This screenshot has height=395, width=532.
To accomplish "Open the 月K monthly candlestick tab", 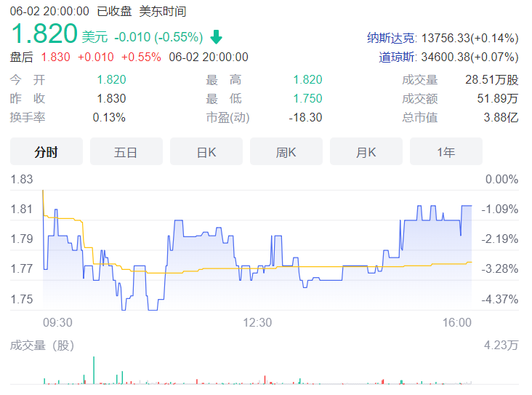I will pyautogui.click(x=366, y=151).
